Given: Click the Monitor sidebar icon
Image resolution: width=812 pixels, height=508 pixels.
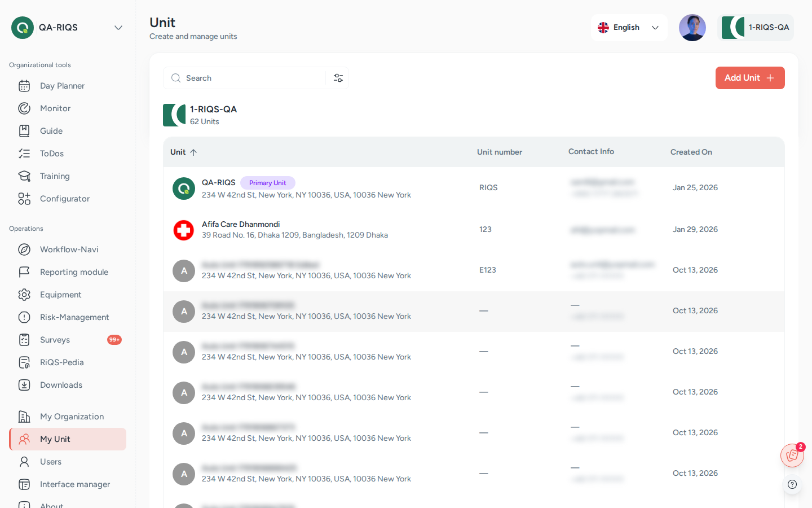Looking at the screenshot, I should tap(24, 108).
